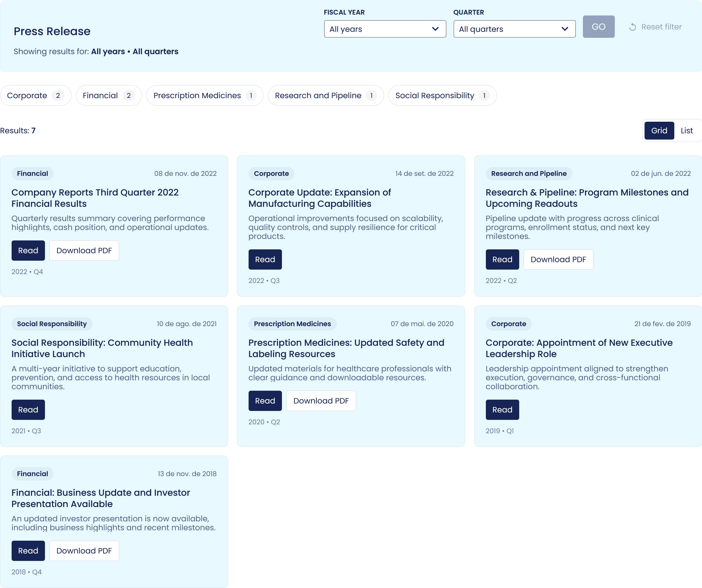
Task: Select the Grid view toggle
Action: click(659, 131)
